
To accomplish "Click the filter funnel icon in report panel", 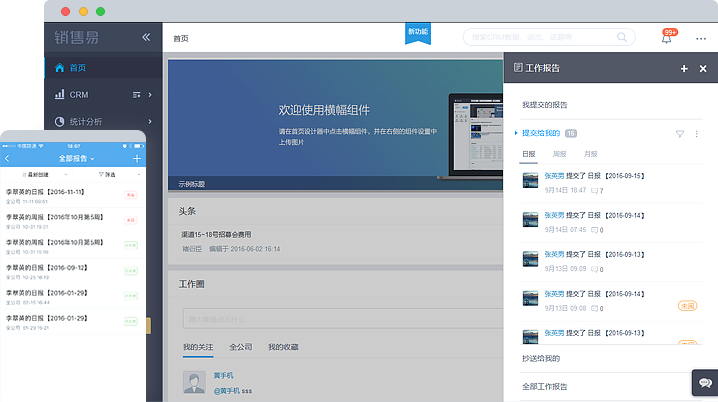I will coord(680,133).
